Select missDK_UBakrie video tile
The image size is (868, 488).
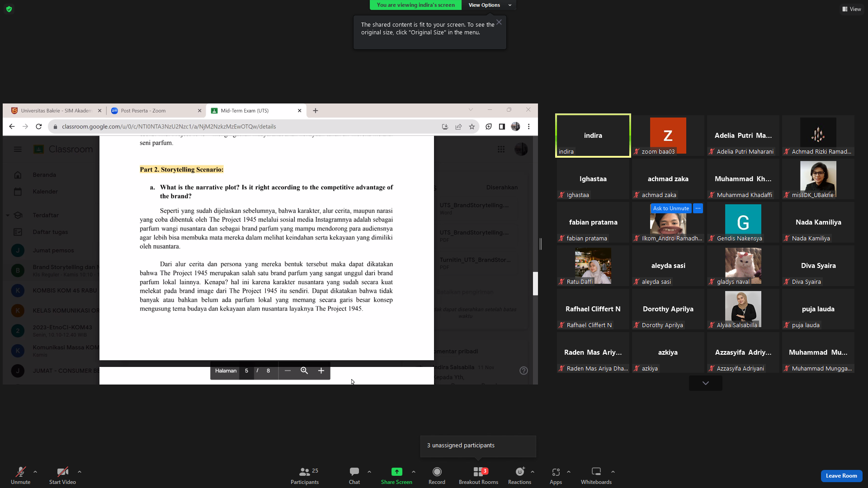(818, 179)
